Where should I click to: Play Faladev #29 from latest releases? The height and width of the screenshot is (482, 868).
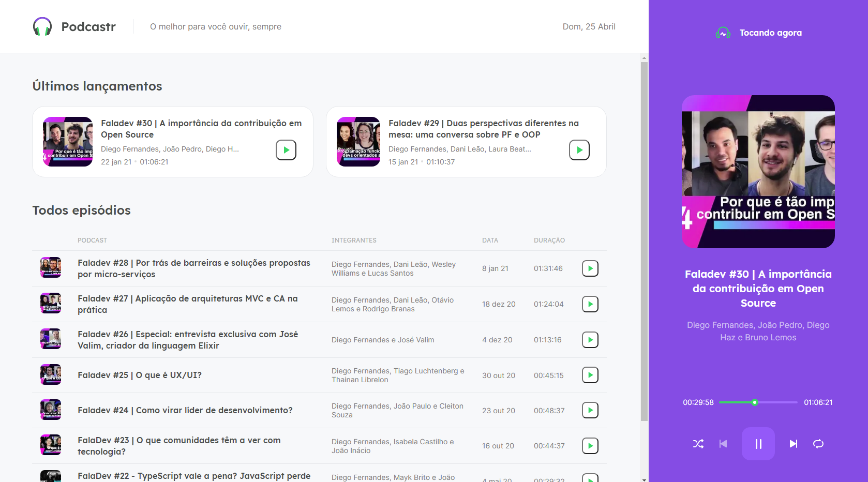[579, 150]
